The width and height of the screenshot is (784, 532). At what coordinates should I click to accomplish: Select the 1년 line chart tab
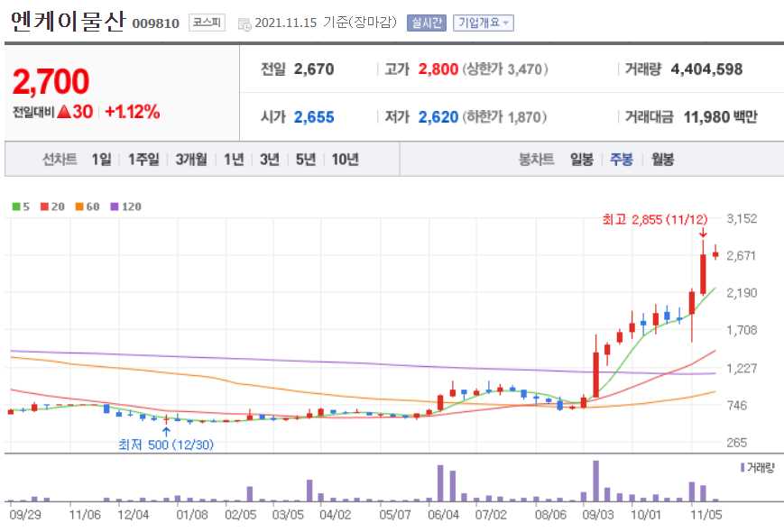point(234,160)
